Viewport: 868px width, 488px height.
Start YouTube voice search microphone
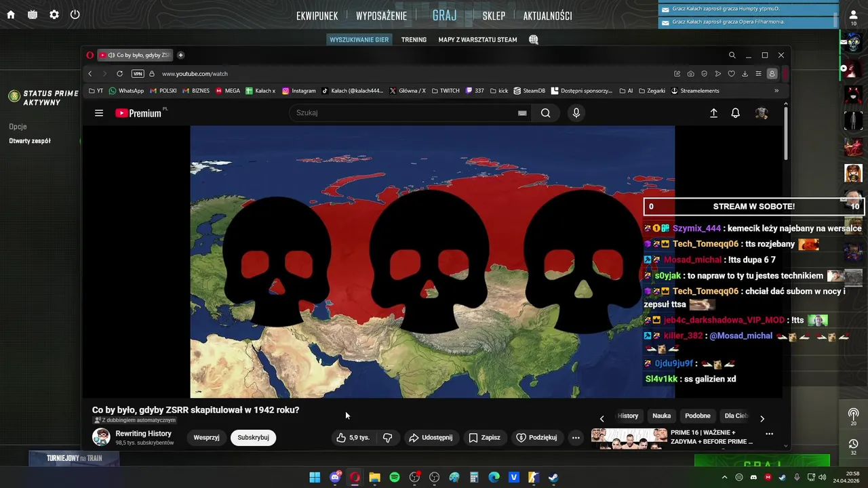coord(576,113)
